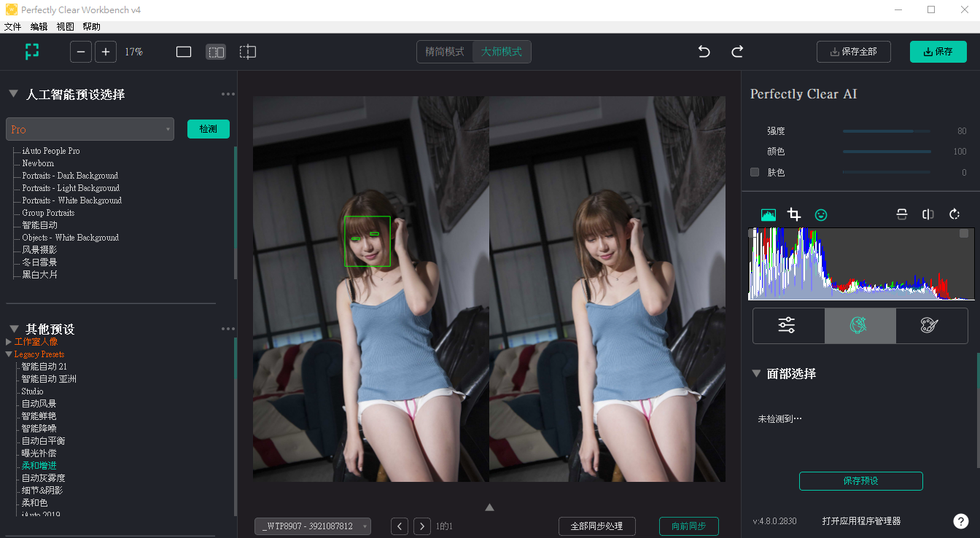The width and height of the screenshot is (980, 538).
Task: Click 全部同步处理 button
Action: 597,526
